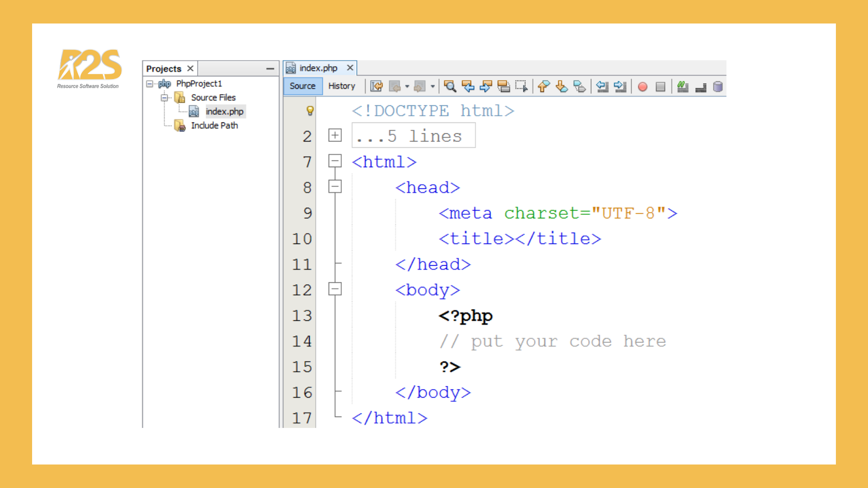This screenshot has height=488, width=868.
Task: Click the editor hint lightbulb on line 1
Action: (x=310, y=110)
